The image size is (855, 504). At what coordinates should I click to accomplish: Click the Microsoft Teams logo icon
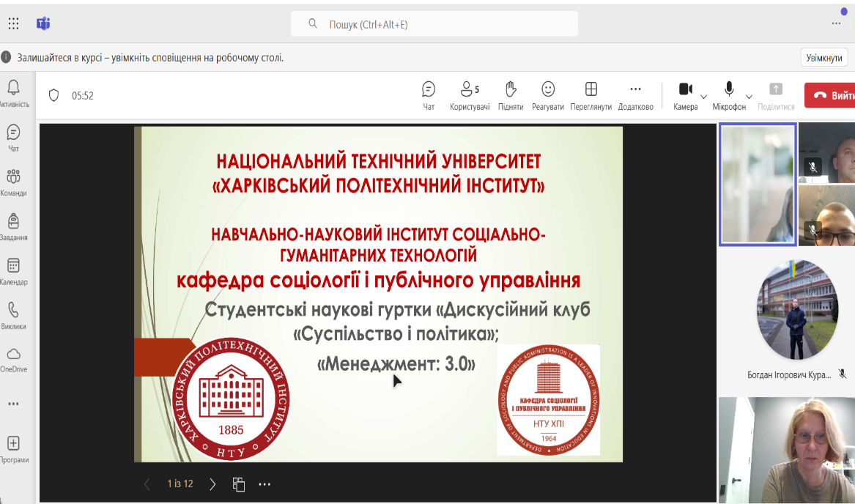43,23
